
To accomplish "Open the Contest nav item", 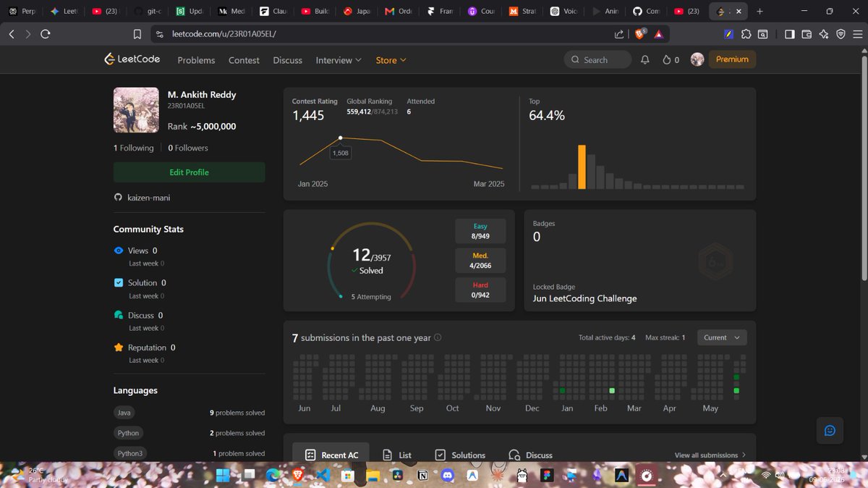I will [x=244, y=60].
